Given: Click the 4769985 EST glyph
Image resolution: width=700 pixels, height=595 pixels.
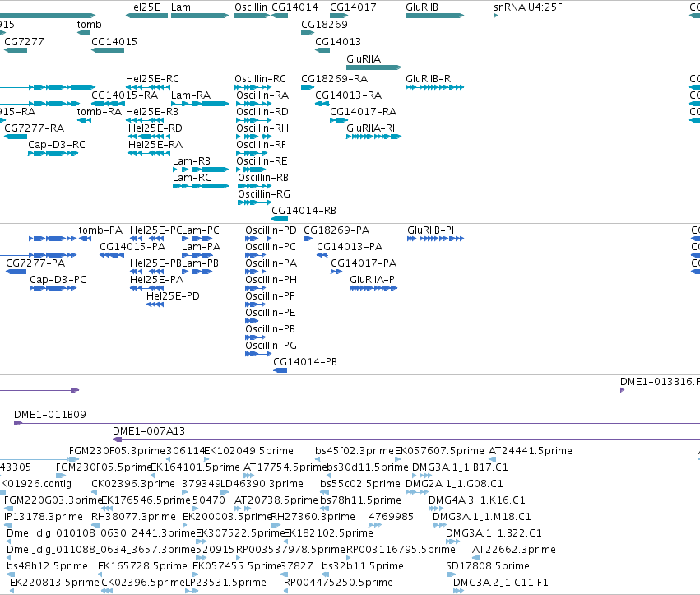Looking at the screenshot, I should (x=375, y=525).
